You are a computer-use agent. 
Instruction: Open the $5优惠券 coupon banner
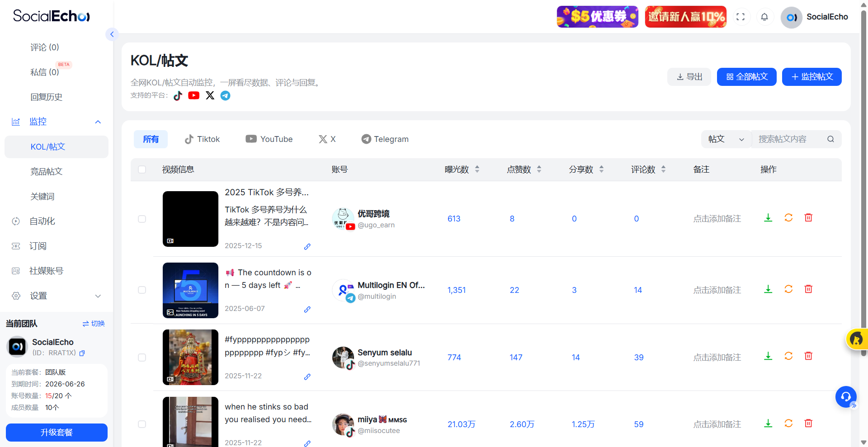(x=598, y=17)
